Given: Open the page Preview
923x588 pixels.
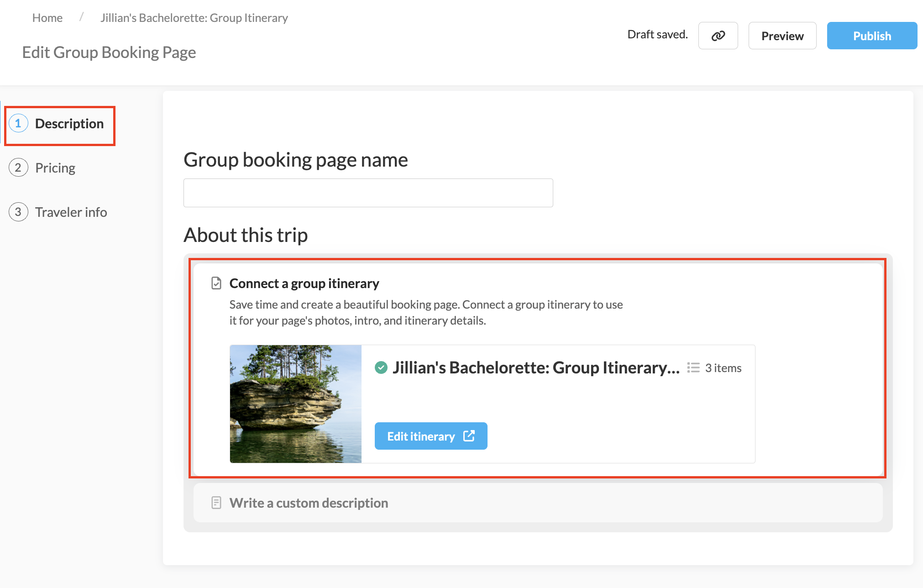Looking at the screenshot, I should point(782,36).
